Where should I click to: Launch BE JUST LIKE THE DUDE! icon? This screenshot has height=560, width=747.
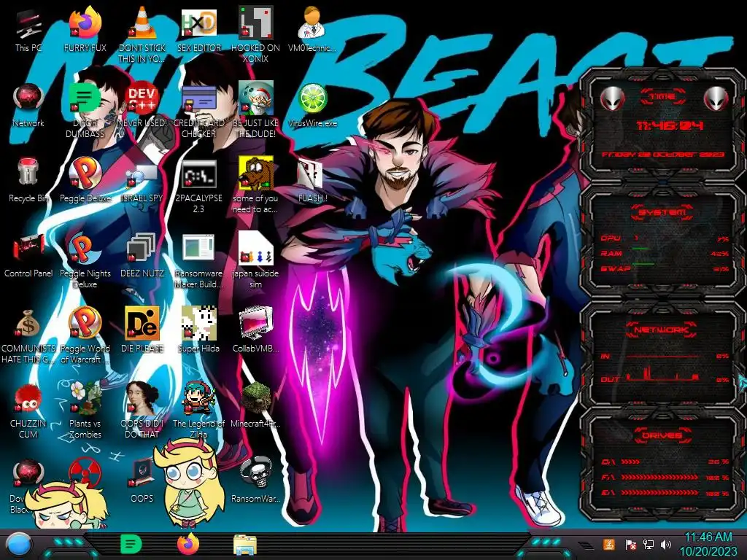[x=255, y=111]
